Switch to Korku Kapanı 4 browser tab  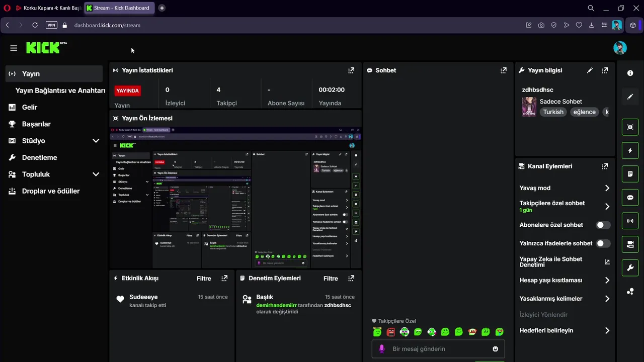click(x=48, y=8)
